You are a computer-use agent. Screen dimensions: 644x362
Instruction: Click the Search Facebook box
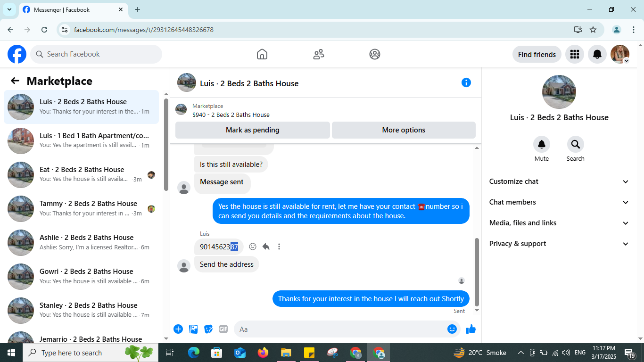[x=96, y=54]
